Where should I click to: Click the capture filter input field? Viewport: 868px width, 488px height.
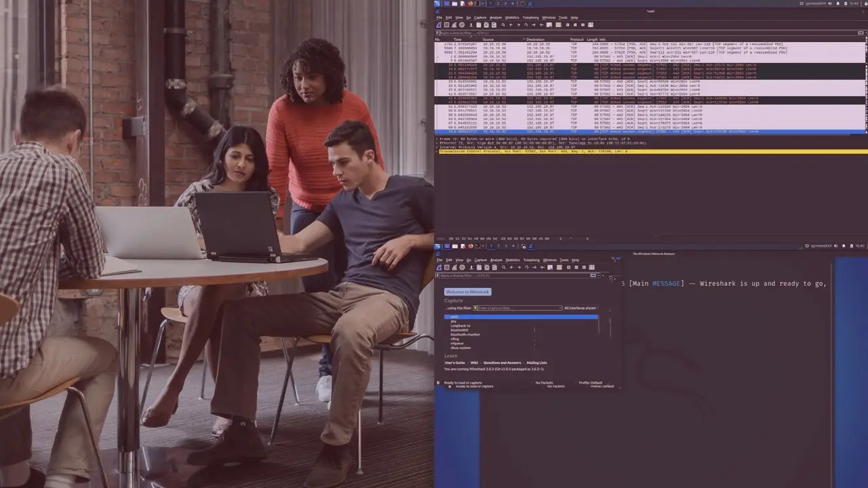[x=518, y=308]
